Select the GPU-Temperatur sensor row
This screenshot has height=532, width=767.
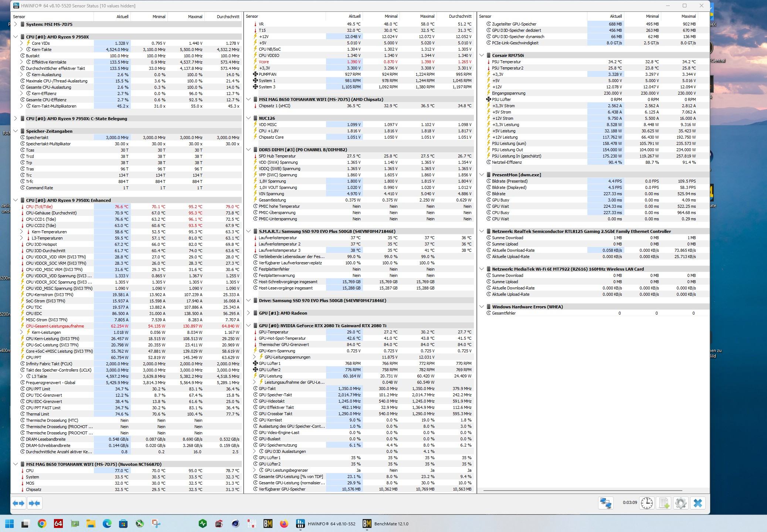pyautogui.click(x=274, y=332)
